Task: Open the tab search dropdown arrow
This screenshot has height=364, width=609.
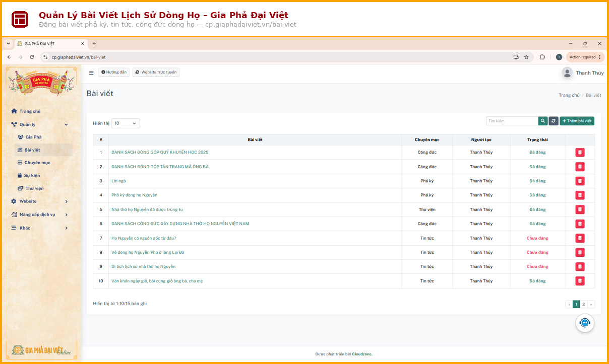Action: 9,44
